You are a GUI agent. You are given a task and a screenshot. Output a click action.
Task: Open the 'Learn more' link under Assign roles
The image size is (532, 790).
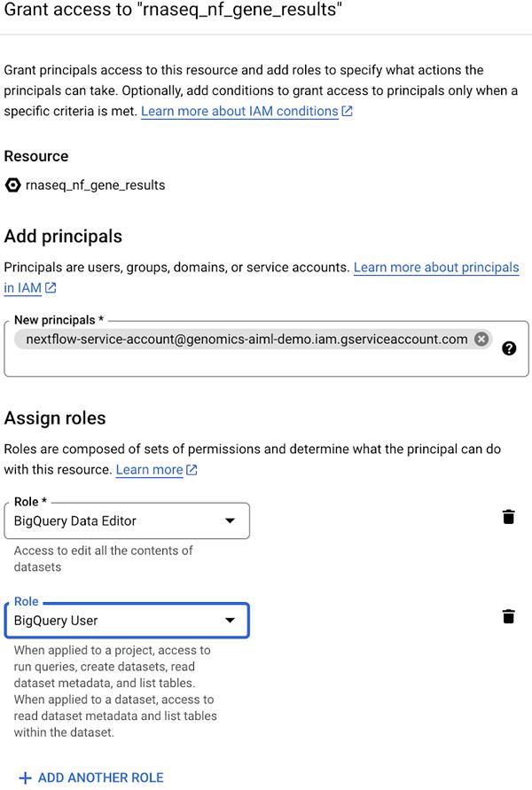pos(149,470)
